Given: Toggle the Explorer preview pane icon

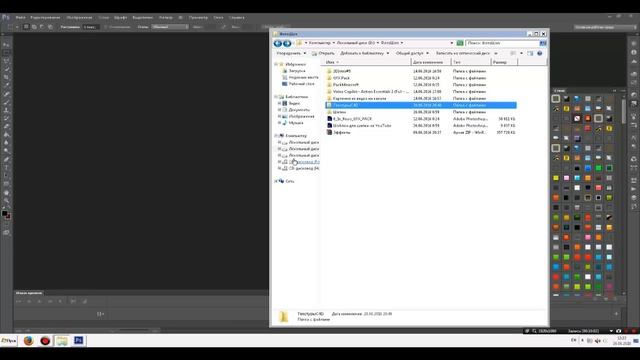Looking at the screenshot, I should click(530, 53).
